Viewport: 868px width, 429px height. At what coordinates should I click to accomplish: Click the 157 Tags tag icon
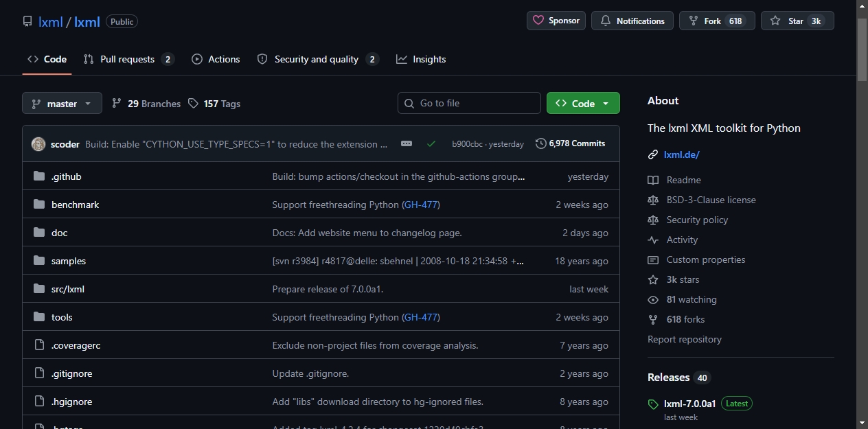pos(194,104)
